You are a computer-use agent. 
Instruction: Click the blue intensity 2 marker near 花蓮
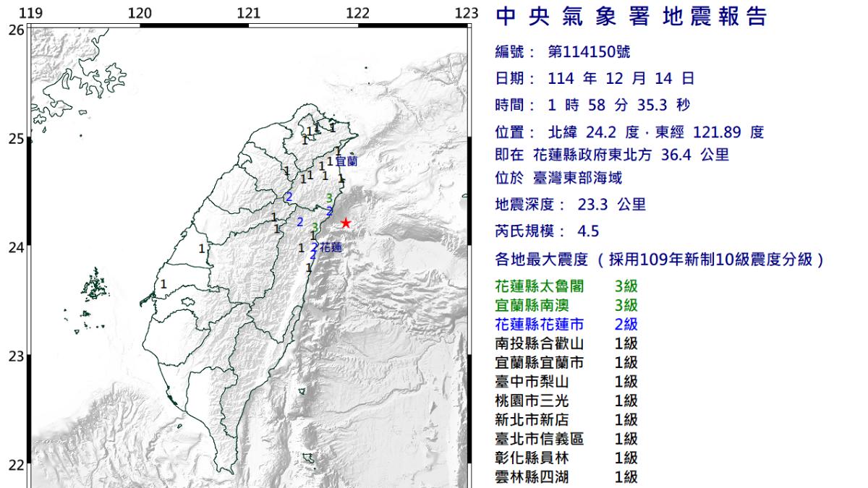click(x=315, y=246)
